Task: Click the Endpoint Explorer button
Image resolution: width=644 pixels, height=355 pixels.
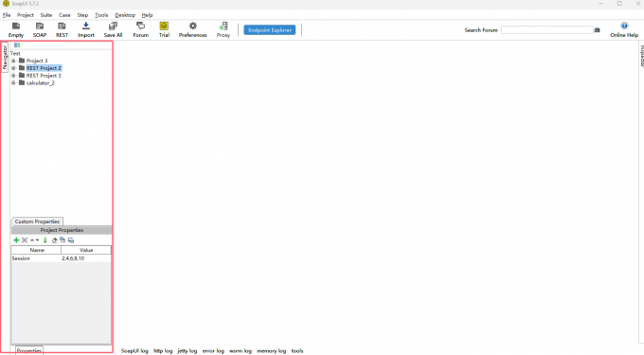Action: (x=269, y=30)
